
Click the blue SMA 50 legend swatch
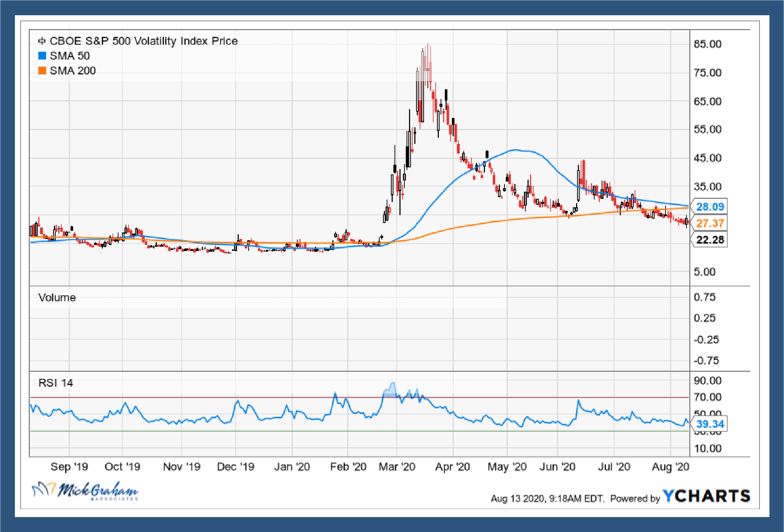[42, 56]
